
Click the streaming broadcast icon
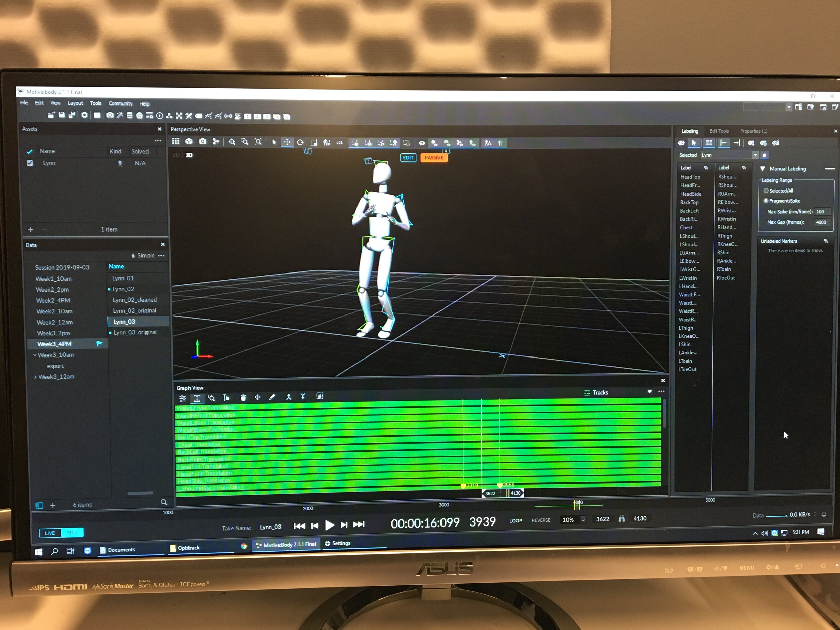[x=228, y=116]
